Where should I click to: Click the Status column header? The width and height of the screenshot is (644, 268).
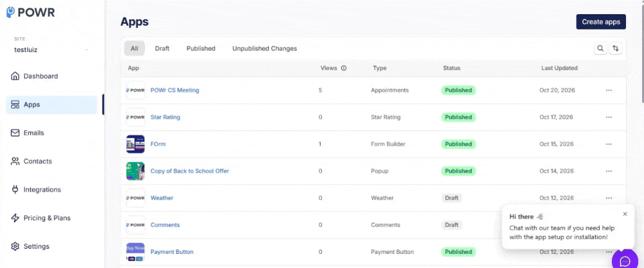pos(452,68)
